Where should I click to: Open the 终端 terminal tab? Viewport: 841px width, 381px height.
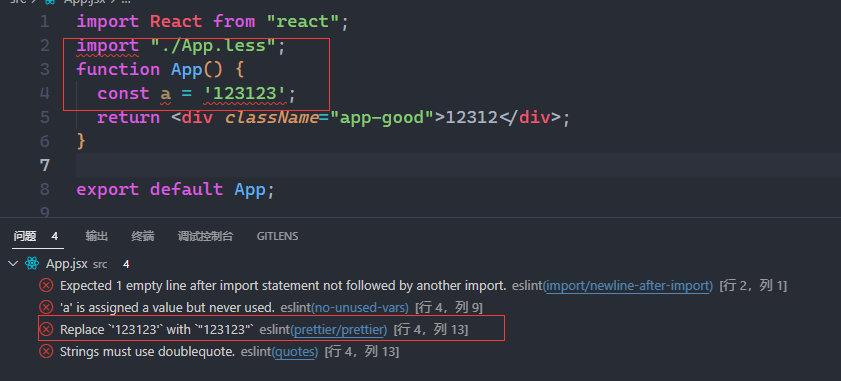click(x=143, y=236)
